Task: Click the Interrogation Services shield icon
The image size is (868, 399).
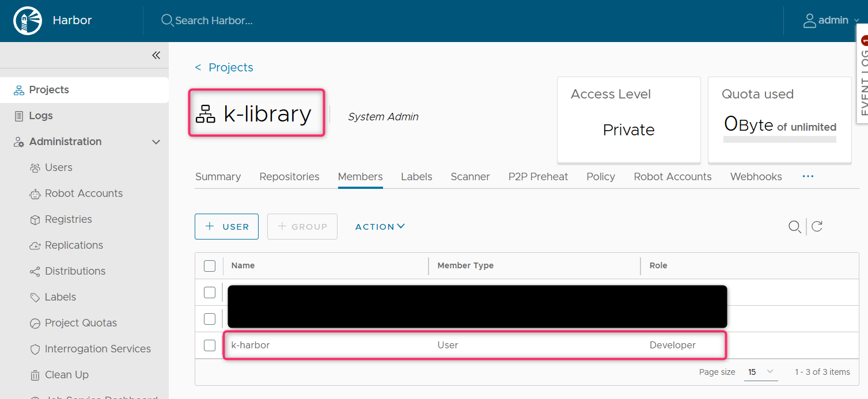Action: pos(35,349)
